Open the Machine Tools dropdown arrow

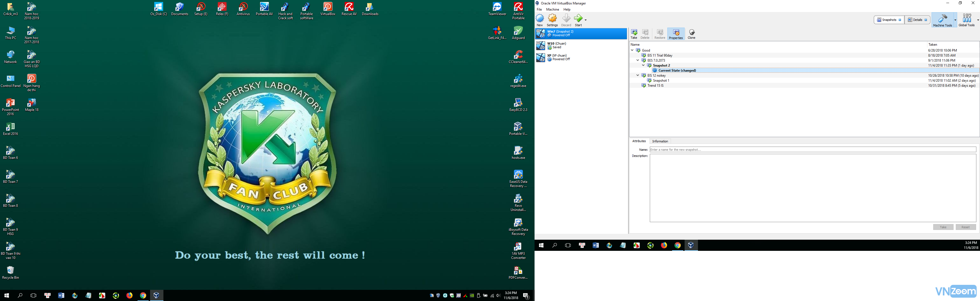[x=955, y=20]
